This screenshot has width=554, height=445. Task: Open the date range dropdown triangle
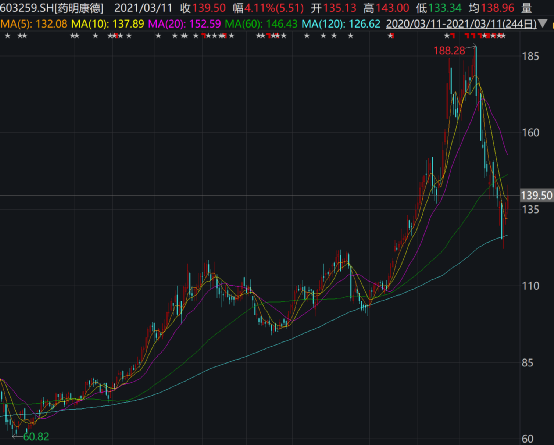543,24
